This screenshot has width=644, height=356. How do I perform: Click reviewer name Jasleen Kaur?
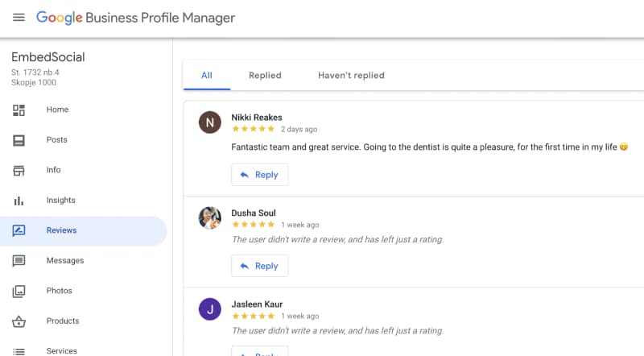point(257,304)
